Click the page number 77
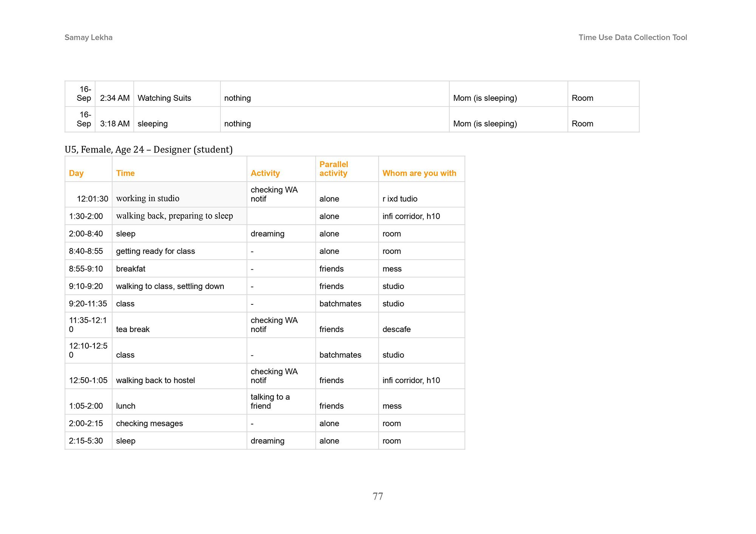 pyautogui.click(x=378, y=496)
